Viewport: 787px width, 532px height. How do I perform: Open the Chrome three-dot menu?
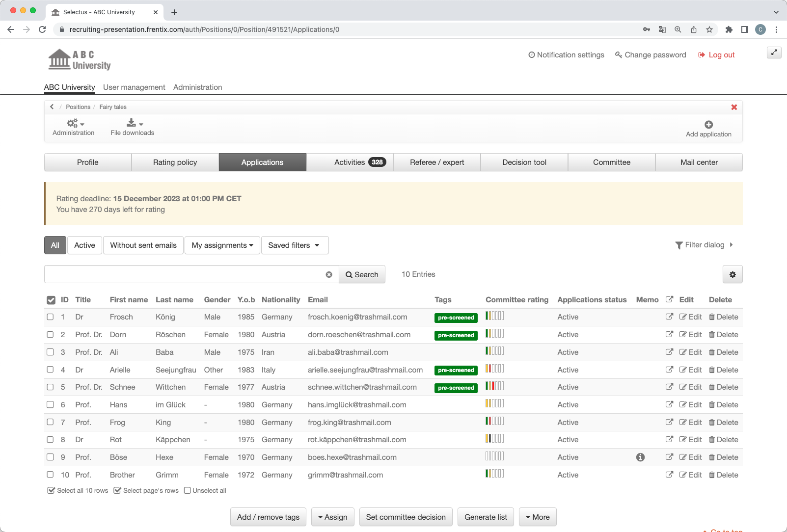coord(776,29)
